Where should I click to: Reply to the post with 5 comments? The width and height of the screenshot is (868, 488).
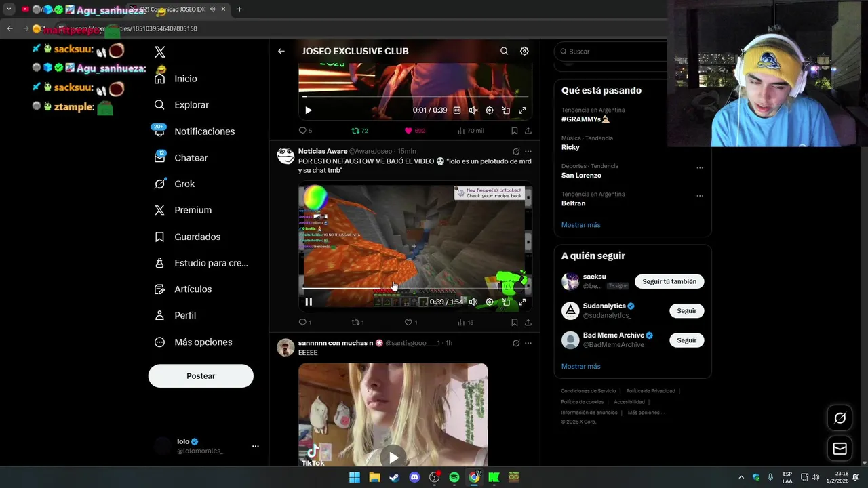[x=305, y=131]
